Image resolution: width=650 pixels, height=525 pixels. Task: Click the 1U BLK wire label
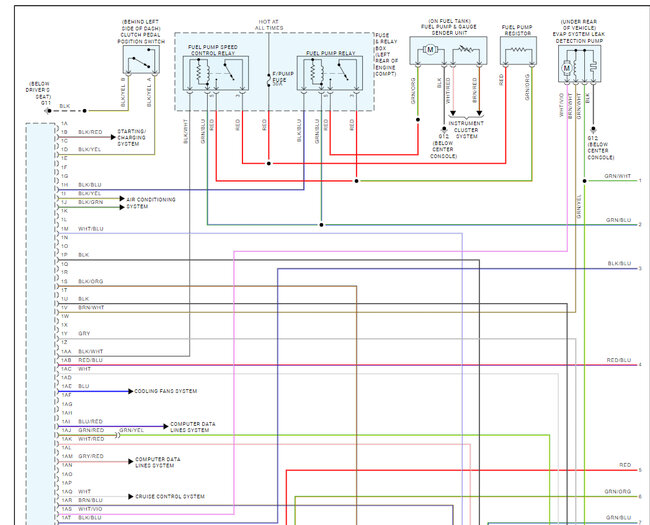pyautogui.click(x=83, y=299)
